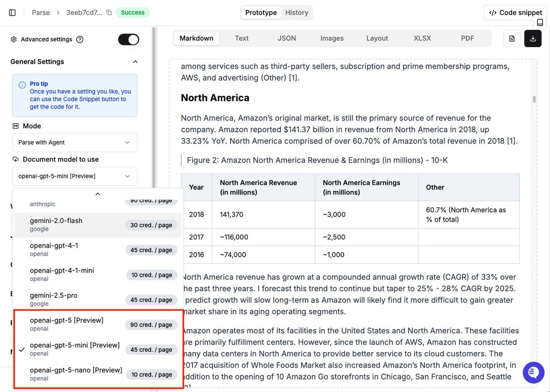
Task: Switch to the Markdown tab
Action: point(197,38)
